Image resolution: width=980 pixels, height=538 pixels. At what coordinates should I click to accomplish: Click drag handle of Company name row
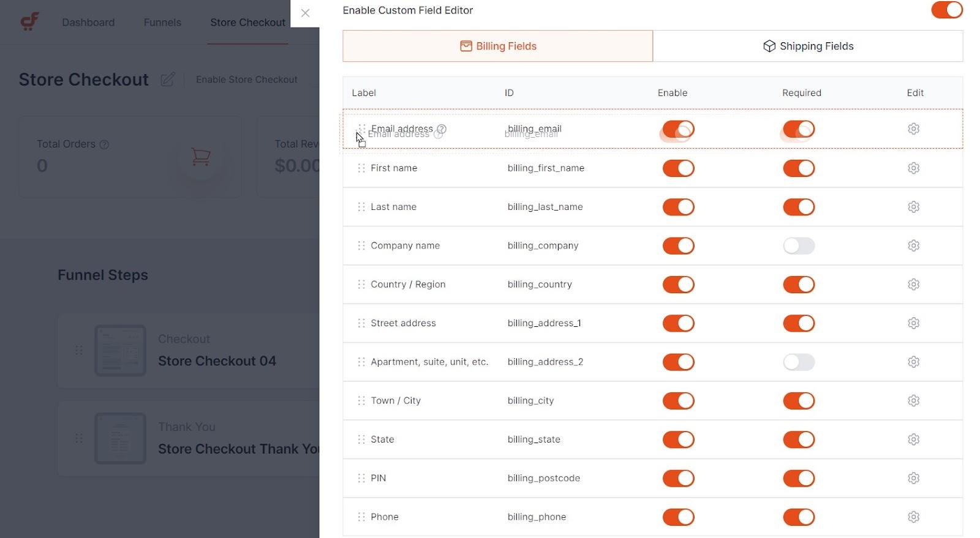pyautogui.click(x=361, y=245)
